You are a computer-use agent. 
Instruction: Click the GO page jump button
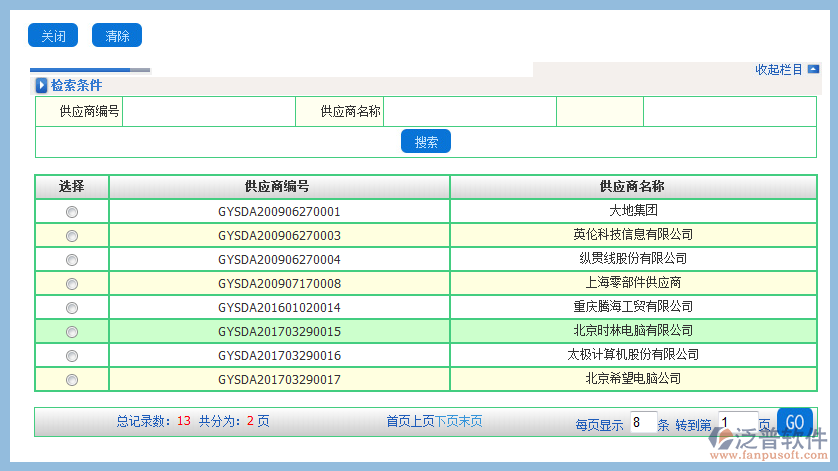point(795,422)
